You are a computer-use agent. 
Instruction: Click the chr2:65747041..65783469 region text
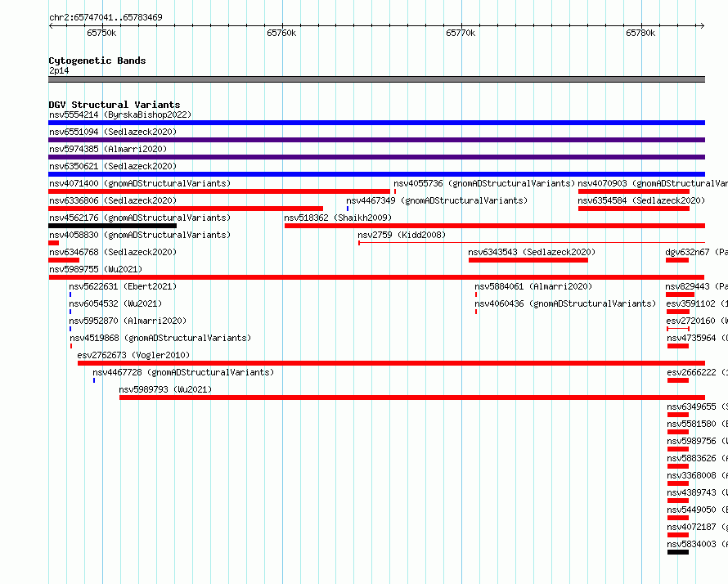106,17
